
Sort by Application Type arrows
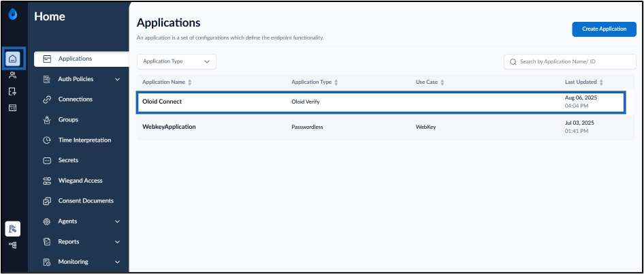[x=336, y=82]
